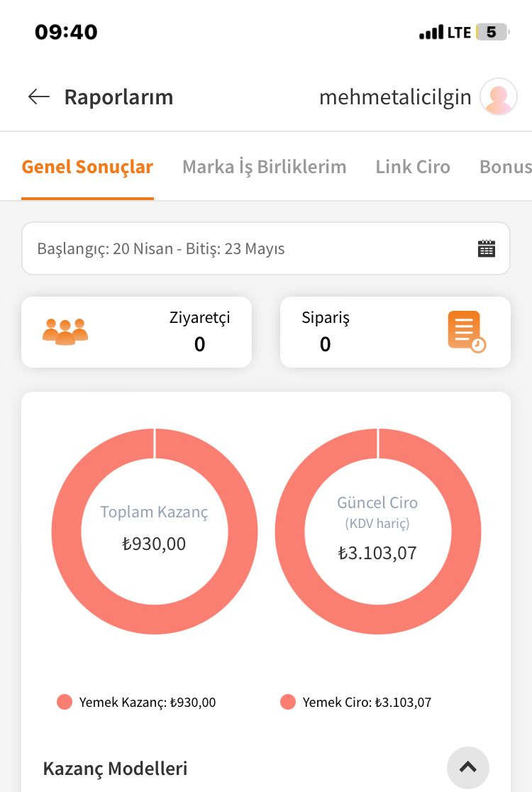Go to the Bonus tab
This screenshot has height=792, width=532.
click(505, 167)
